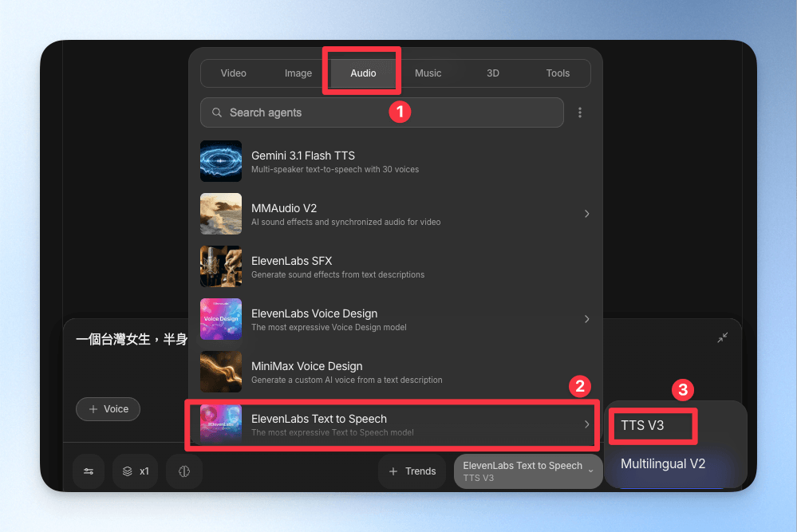Click Generate sound effects from text descriptions
This screenshot has width=797, height=532.
337,274
